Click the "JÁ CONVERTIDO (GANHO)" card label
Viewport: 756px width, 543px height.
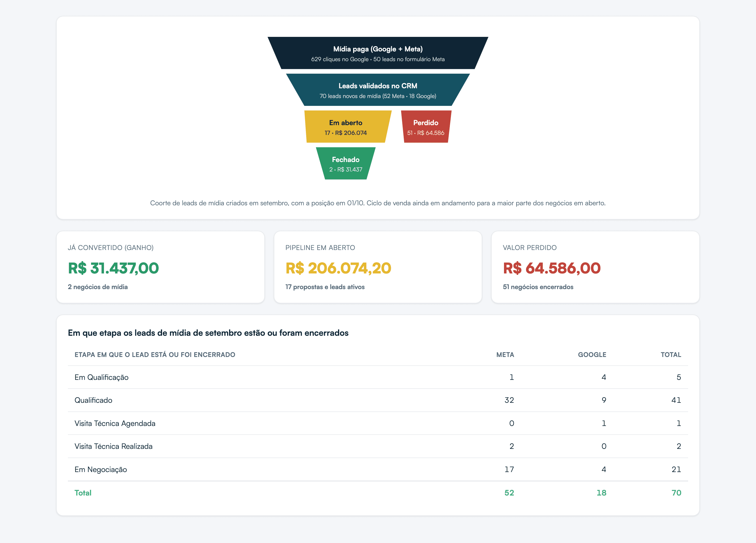[x=111, y=248]
